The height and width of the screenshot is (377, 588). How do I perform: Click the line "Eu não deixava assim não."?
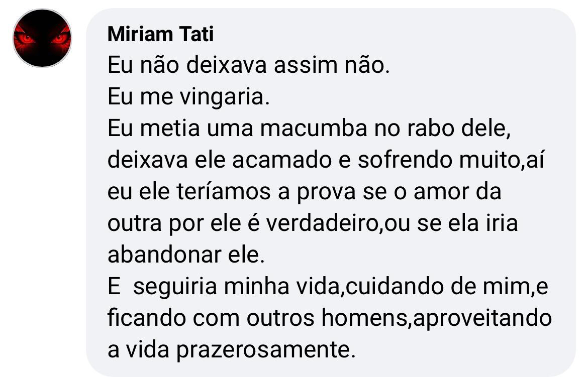[249, 66]
